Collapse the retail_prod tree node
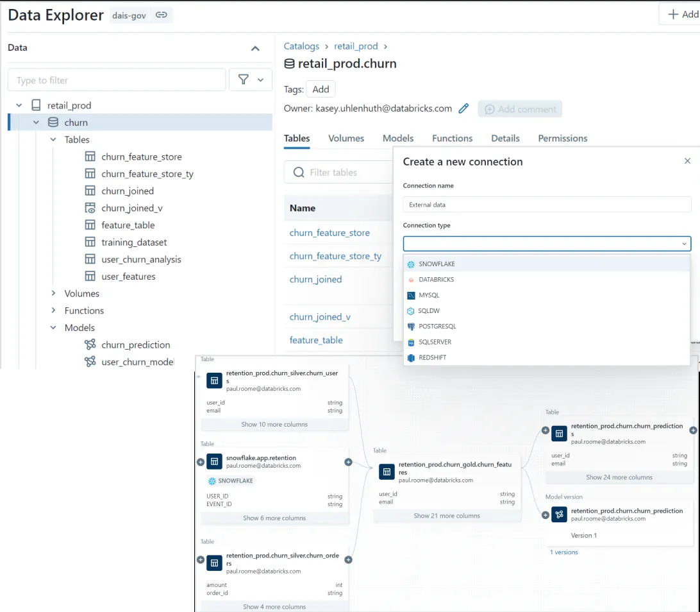The height and width of the screenshot is (612, 700). pyautogui.click(x=19, y=105)
